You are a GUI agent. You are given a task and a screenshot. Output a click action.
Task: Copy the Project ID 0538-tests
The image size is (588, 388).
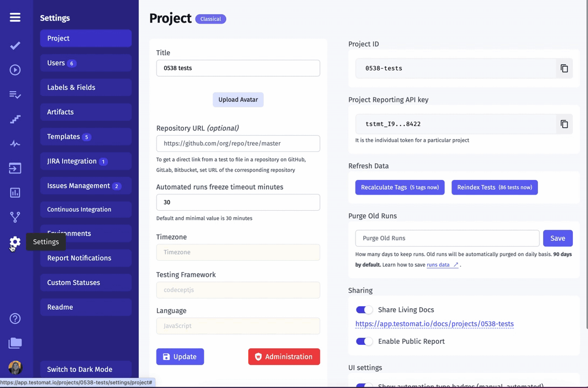point(564,68)
